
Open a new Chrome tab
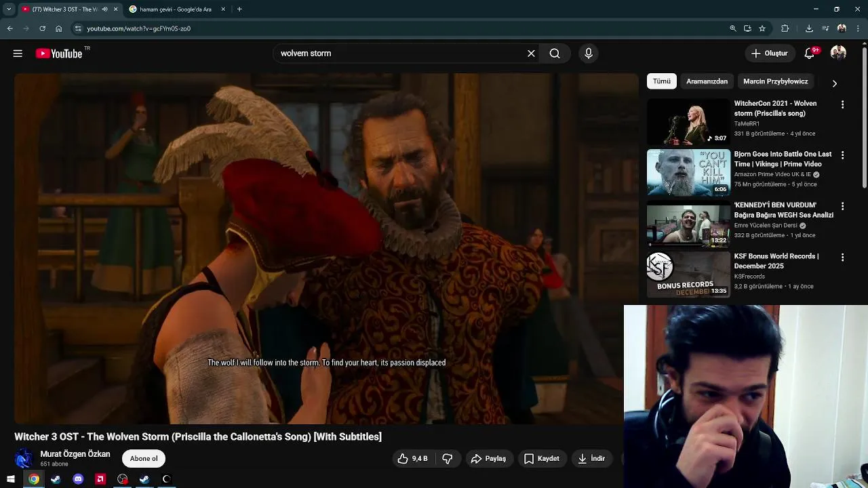pos(239,9)
